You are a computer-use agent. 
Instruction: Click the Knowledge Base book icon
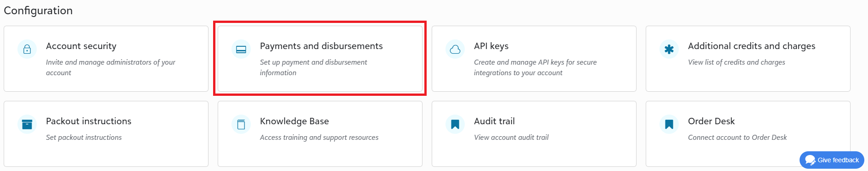click(241, 124)
